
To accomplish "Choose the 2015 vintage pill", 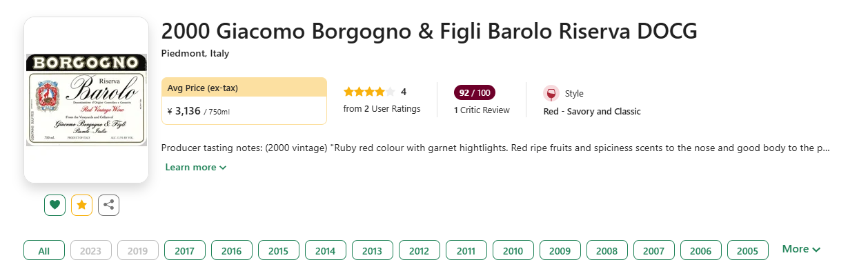I will coord(279,251).
